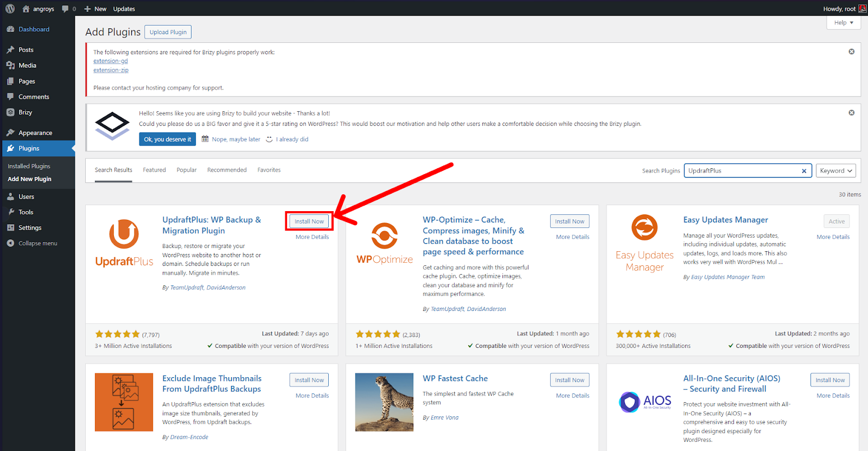868x451 pixels.
Task: Click the Dashboard gauge icon in sidebar
Action: 10,29
